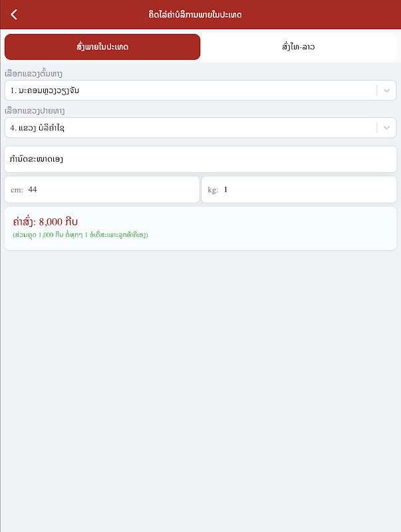Select the ສົ່ງພາຍໃນປະເທດ domestic shipping tab
401x532 pixels.
tap(102, 47)
